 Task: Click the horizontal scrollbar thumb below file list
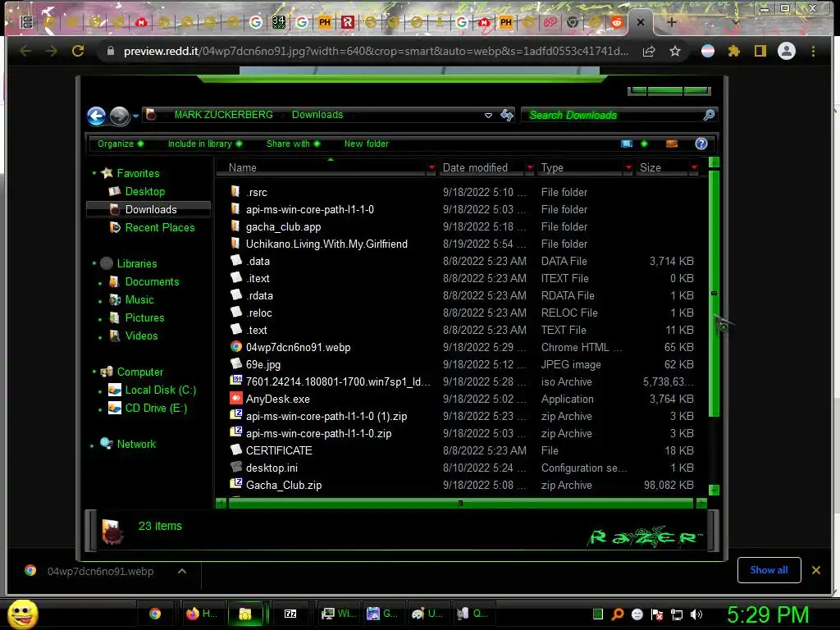[460, 503]
